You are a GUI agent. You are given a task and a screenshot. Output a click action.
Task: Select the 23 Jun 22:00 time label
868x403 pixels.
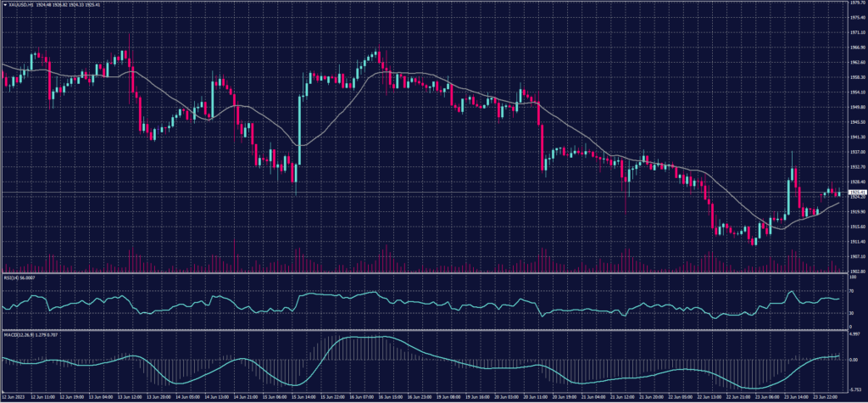828,396
